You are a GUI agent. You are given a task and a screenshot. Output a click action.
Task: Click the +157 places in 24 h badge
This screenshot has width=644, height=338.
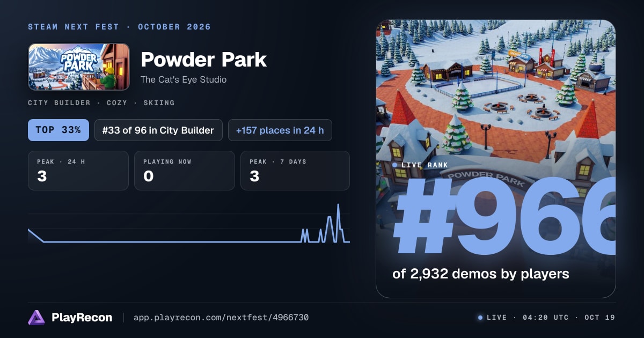click(280, 130)
